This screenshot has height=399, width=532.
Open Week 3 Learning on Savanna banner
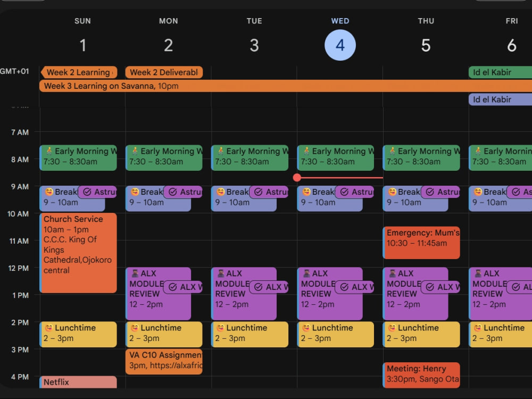[x=286, y=86]
